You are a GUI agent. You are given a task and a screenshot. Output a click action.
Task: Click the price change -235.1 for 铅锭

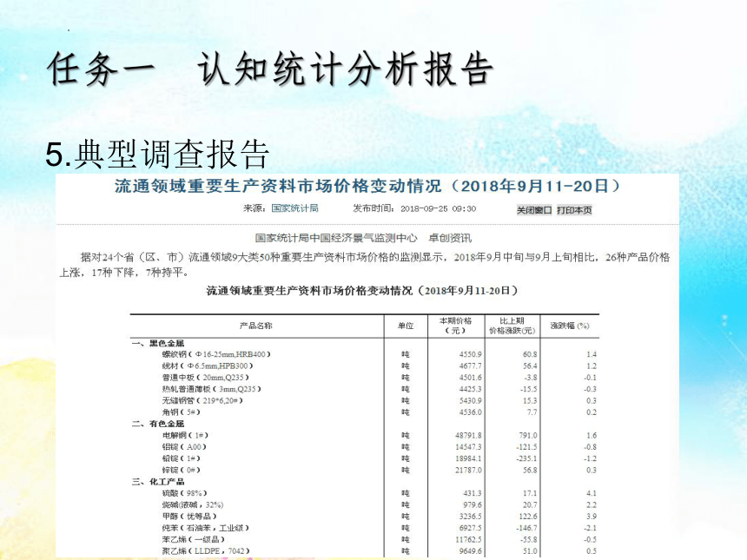[x=526, y=458]
